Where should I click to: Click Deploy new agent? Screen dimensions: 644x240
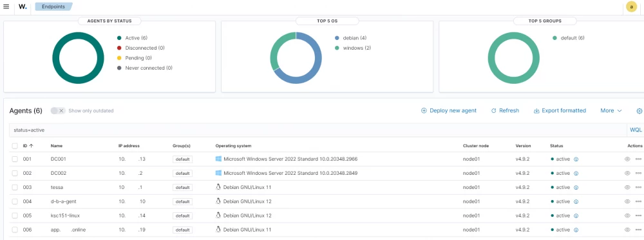click(449, 111)
